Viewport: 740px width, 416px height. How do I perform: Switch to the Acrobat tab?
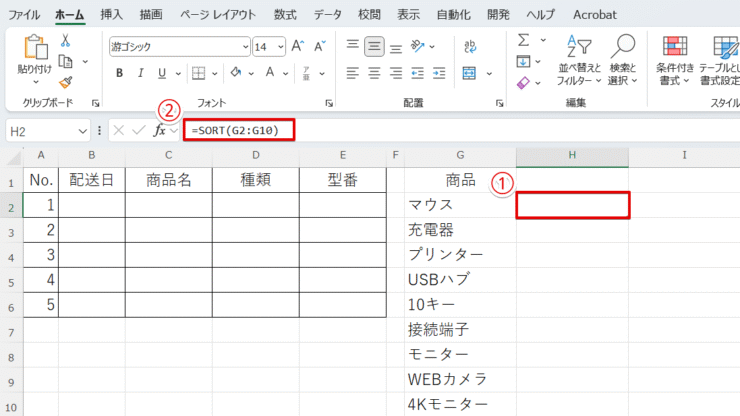tap(595, 15)
